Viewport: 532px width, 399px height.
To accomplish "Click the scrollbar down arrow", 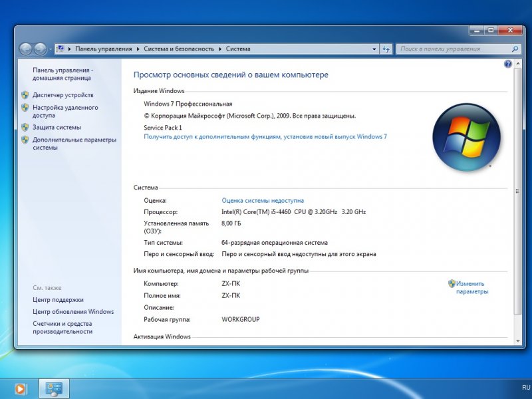I will click(x=518, y=341).
